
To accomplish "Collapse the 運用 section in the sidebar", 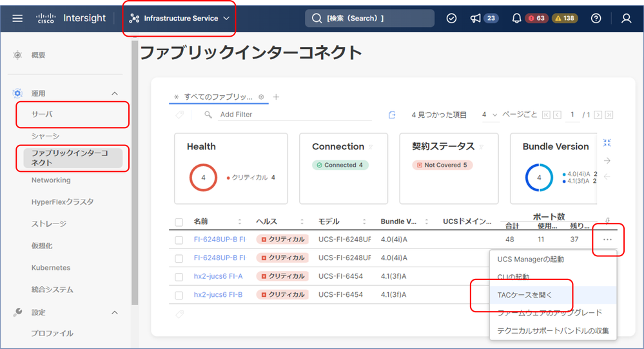I will click(115, 93).
